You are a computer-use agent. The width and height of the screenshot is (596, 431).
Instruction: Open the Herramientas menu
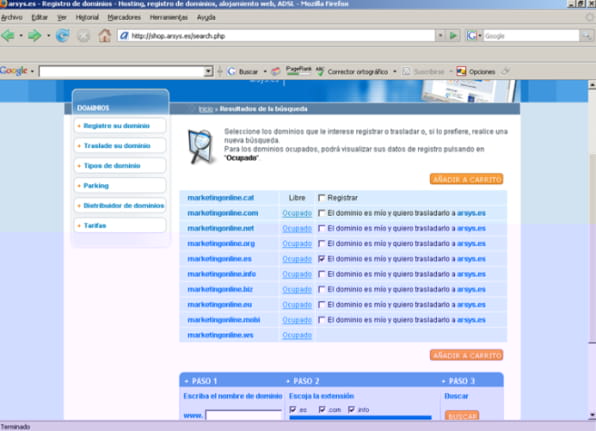[169, 17]
